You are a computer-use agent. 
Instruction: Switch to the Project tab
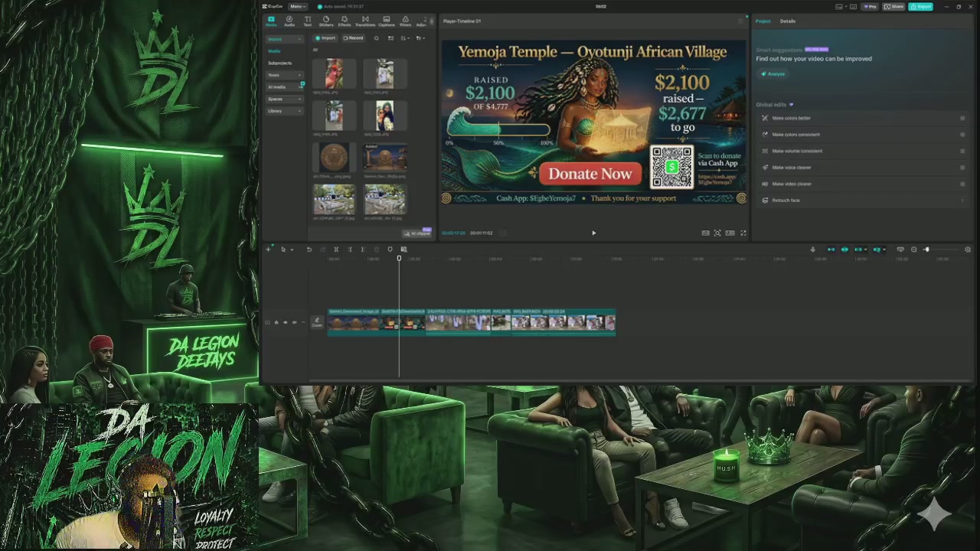coord(763,21)
